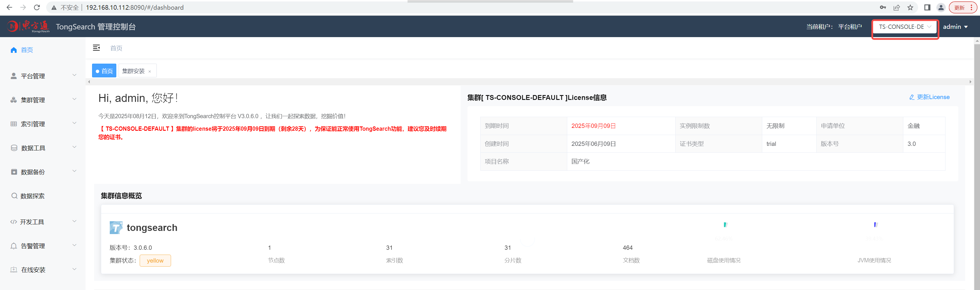Click the bell icon for 告警管理
The height and width of the screenshot is (290, 980).
pyautogui.click(x=14, y=246)
